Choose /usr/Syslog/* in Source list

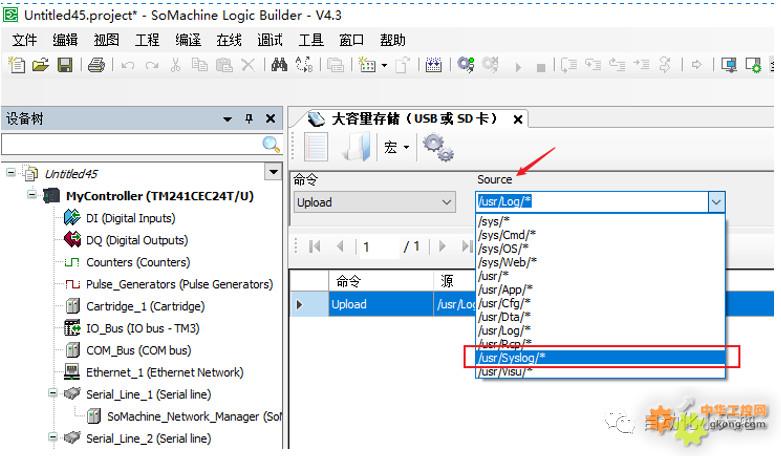click(601, 357)
